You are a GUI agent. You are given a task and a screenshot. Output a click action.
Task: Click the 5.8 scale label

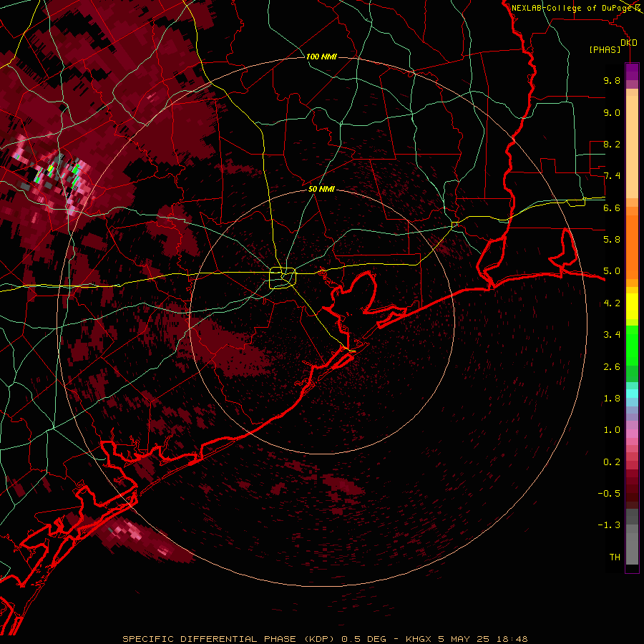pyautogui.click(x=612, y=240)
